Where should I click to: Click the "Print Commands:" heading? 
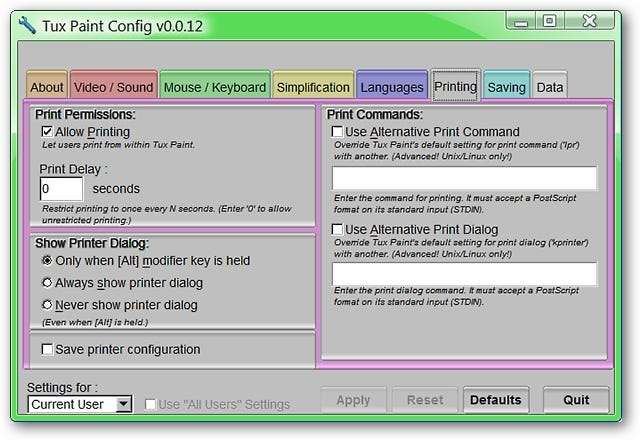375,114
